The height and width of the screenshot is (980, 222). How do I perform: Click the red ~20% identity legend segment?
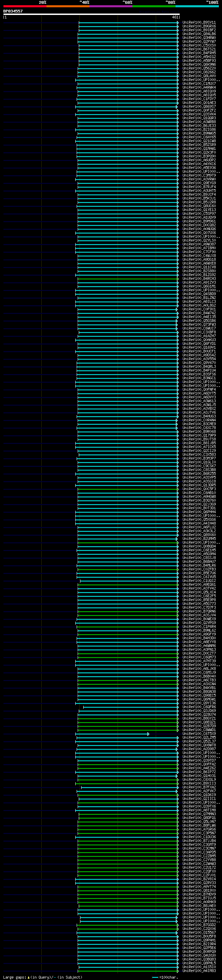(x=25, y=6)
